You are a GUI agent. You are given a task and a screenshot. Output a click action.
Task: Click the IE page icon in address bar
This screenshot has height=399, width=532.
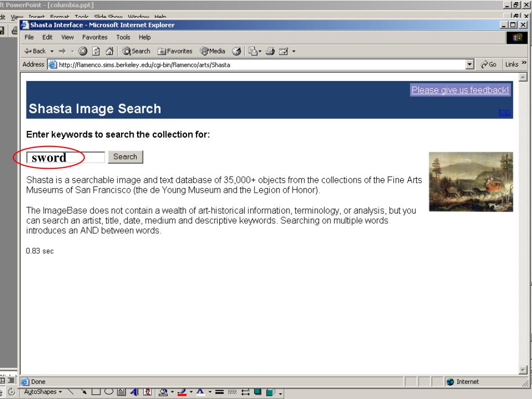click(52, 64)
